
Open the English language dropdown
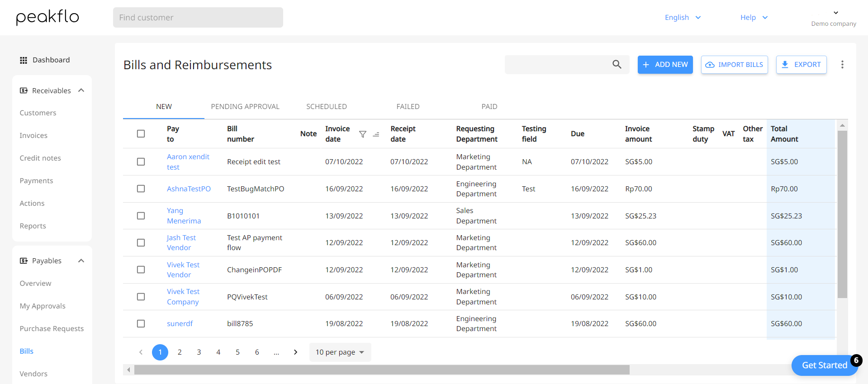click(x=683, y=18)
